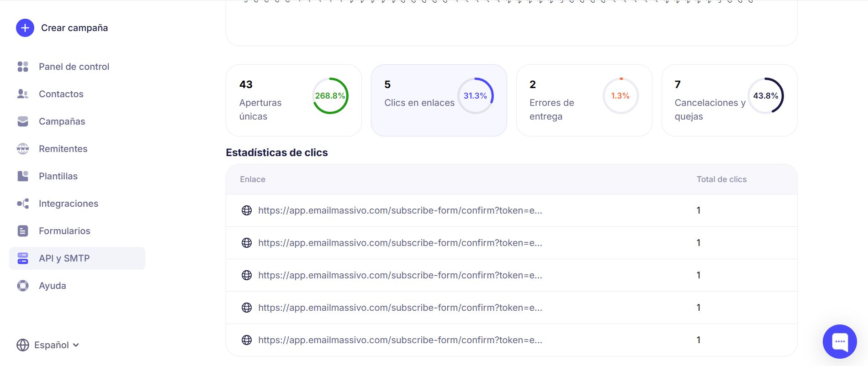Open the last subscribe-form confirm link
This screenshot has width=868, height=366.
point(400,340)
